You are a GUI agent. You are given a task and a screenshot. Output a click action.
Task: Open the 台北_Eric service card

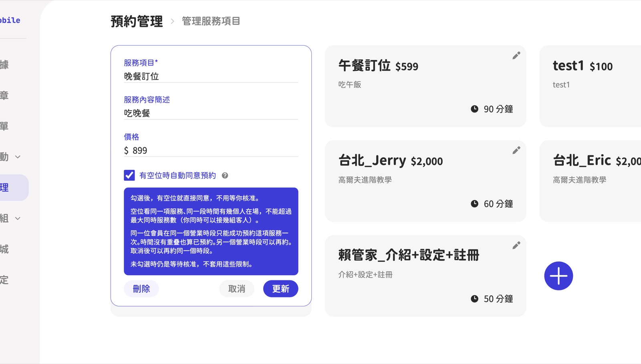[590, 181]
